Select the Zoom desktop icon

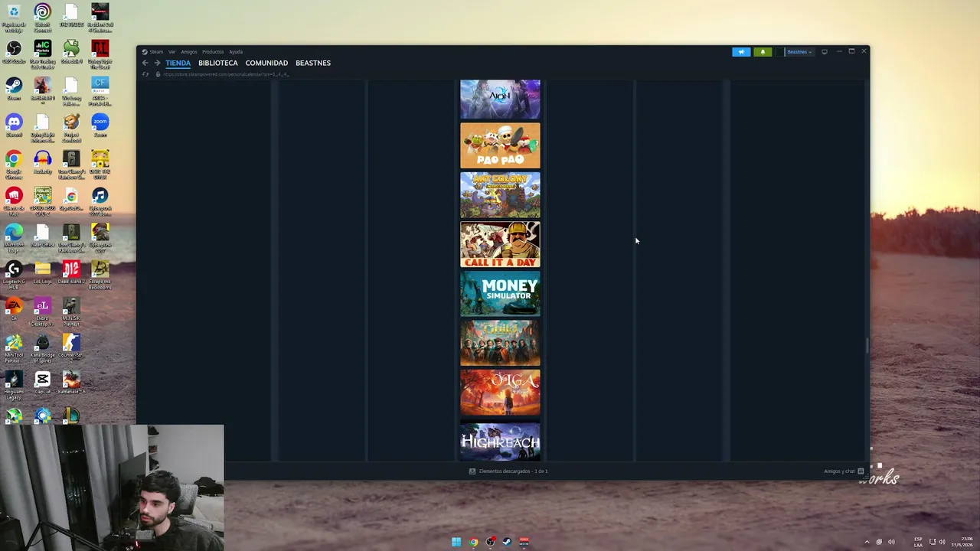(100, 126)
